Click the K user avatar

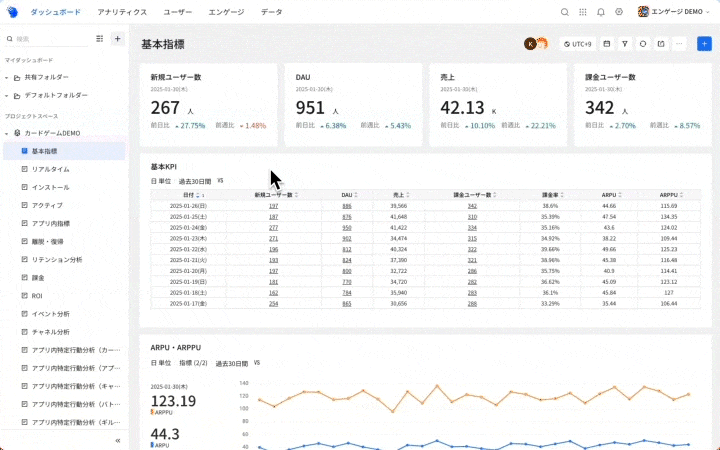pyautogui.click(x=530, y=44)
